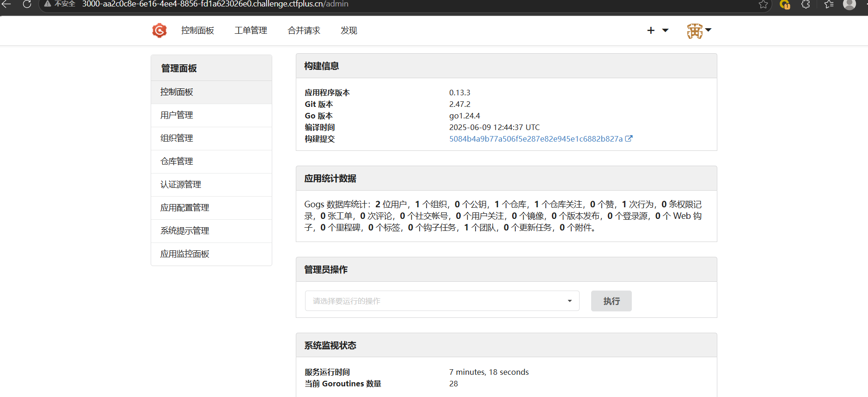Click the 管理员操作 panel header
868x397 pixels.
tap(506, 270)
